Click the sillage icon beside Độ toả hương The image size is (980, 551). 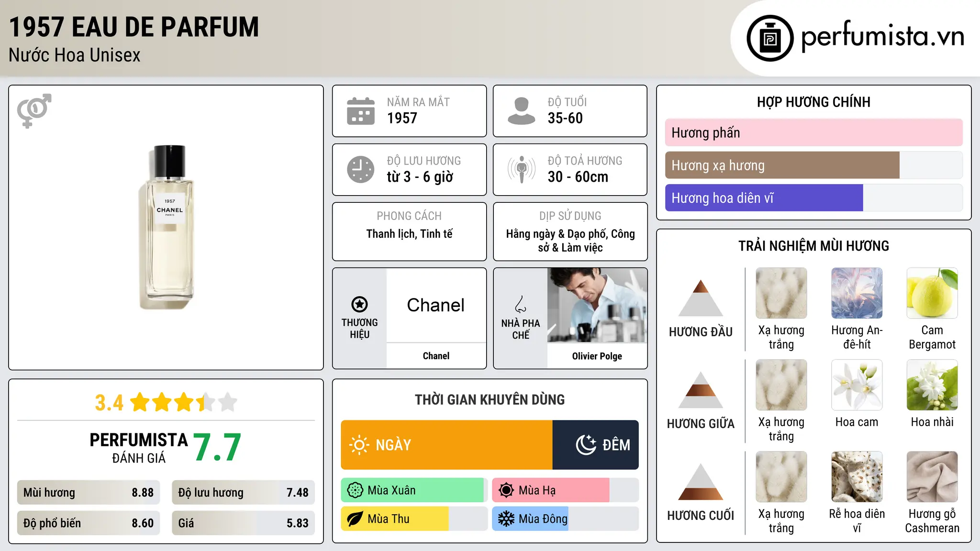(x=521, y=169)
